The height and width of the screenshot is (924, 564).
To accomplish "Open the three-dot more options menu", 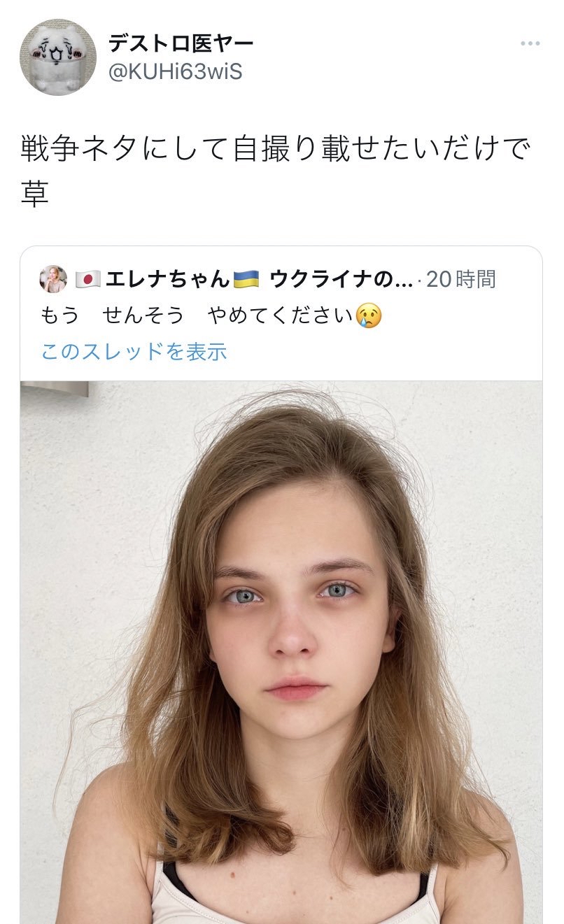I will point(530,44).
